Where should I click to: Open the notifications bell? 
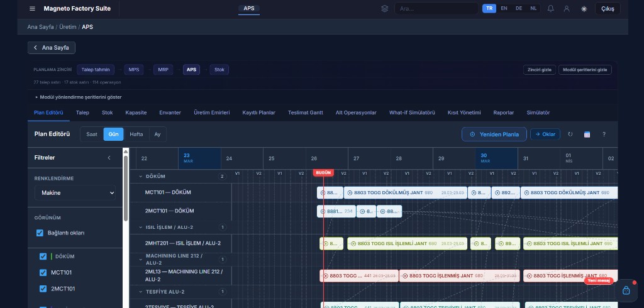[x=551, y=9]
